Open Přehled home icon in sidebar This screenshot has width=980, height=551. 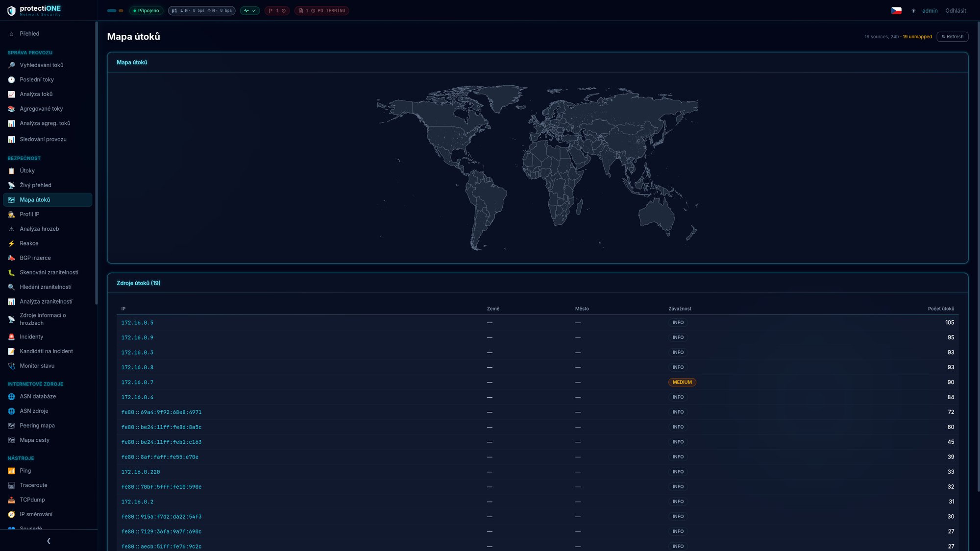(x=11, y=34)
